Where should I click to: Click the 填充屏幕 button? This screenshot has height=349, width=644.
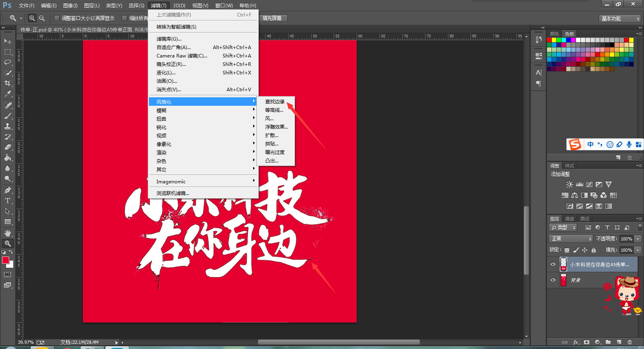click(x=272, y=18)
